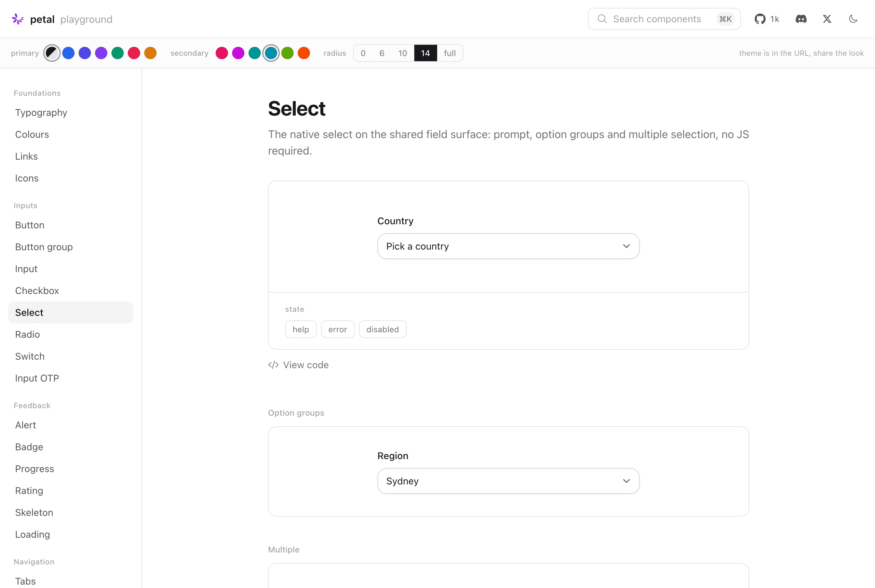Image resolution: width=875 pixels, height=588 pixels.
Task: Click the Country field label
Action: click(395, 221)
